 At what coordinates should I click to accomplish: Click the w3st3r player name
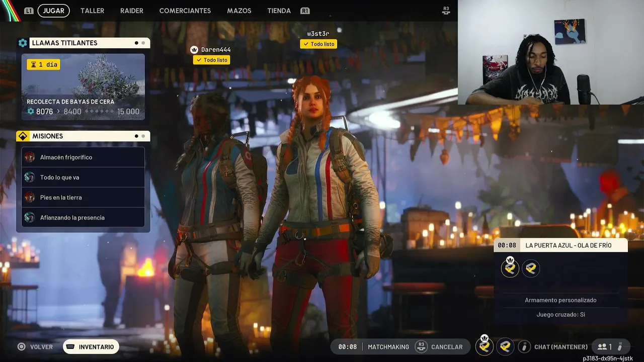pyautogui.click(x=318, y=34)
